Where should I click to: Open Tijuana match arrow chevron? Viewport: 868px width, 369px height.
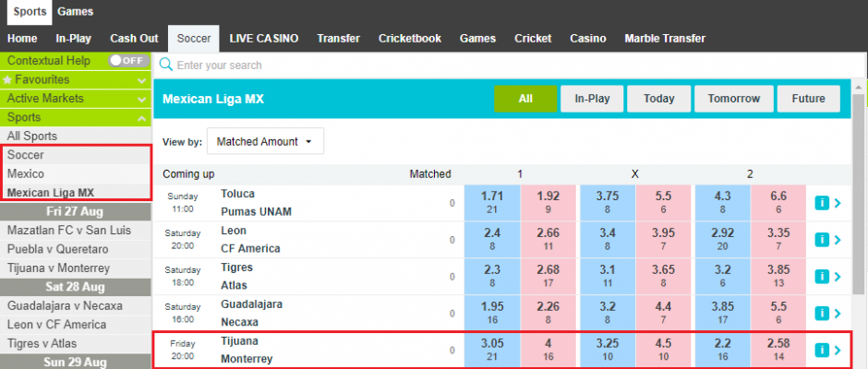click(837, 350)
